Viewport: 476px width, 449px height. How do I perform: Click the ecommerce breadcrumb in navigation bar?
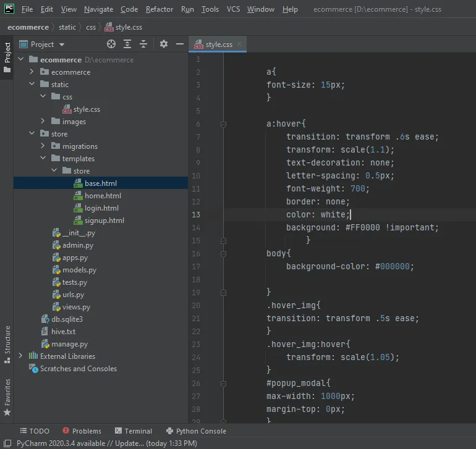tap(28, 27)
